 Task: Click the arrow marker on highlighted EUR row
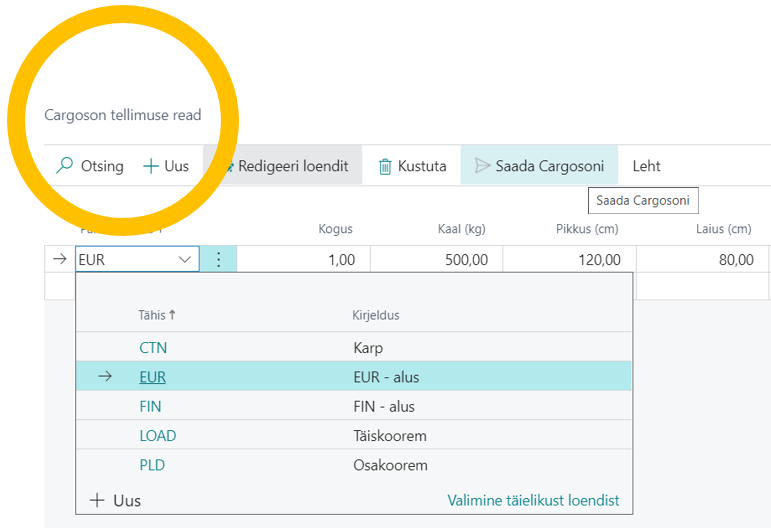105,377
